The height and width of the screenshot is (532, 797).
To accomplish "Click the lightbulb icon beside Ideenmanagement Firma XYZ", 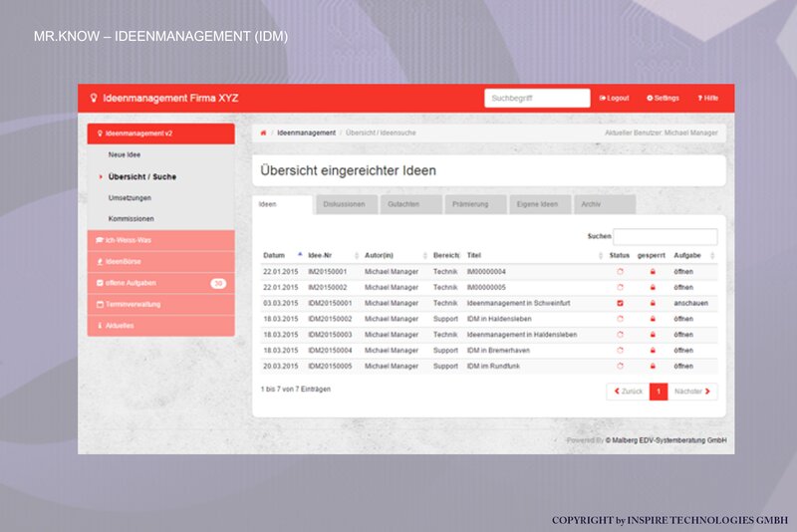I will point(94,98).
